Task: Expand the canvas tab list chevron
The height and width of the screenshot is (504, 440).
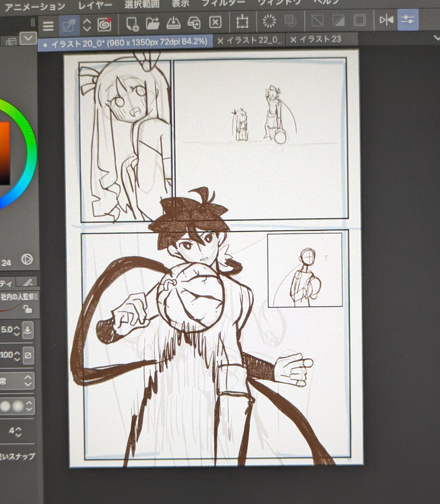Action: point(437,38)
